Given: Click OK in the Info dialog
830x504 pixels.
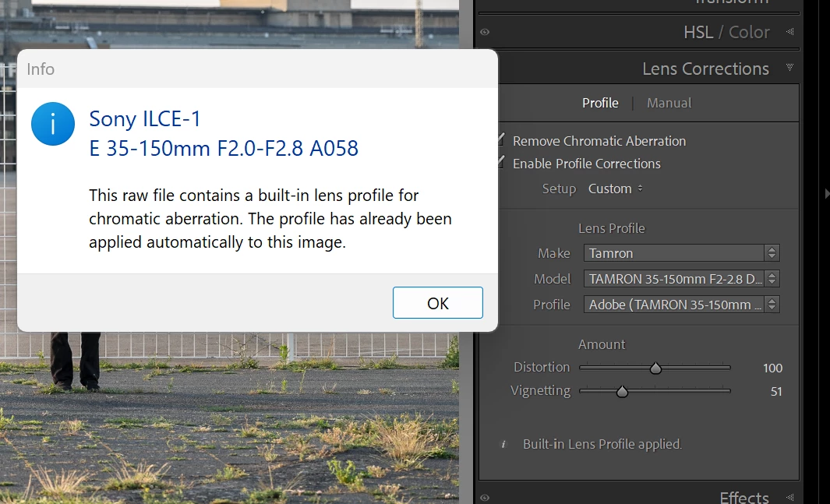Looking at the screenshot, I should 437,302.
